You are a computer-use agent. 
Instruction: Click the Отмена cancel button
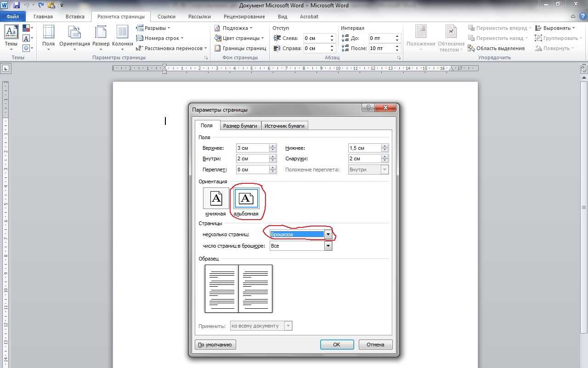(x=375, y=345)
